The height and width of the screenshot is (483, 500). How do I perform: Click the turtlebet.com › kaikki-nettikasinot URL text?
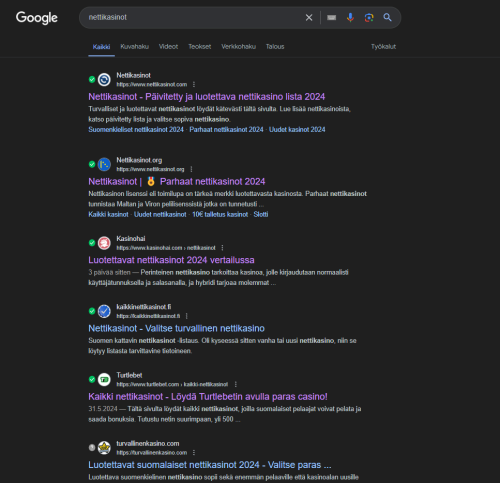(x=172, y=384)
